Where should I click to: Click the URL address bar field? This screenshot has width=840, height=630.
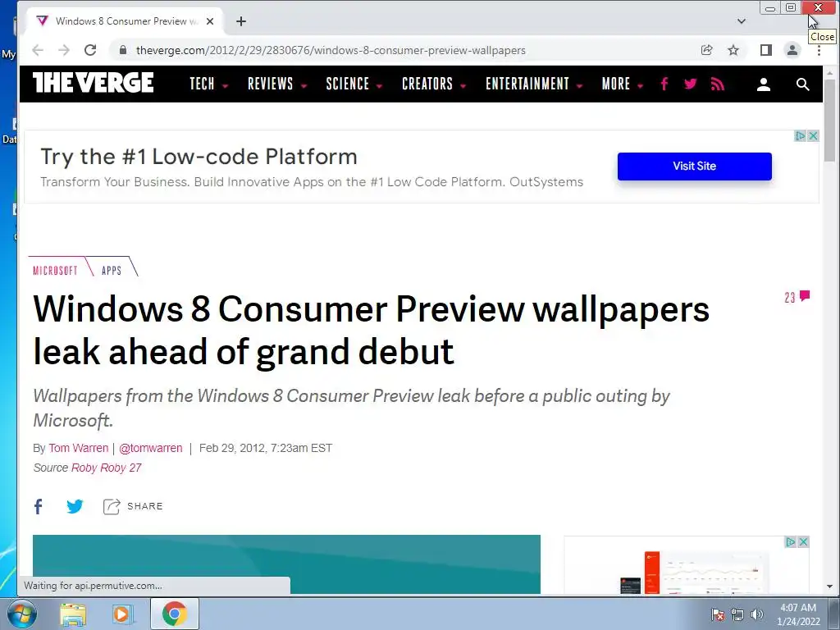[x=402, y=50]
